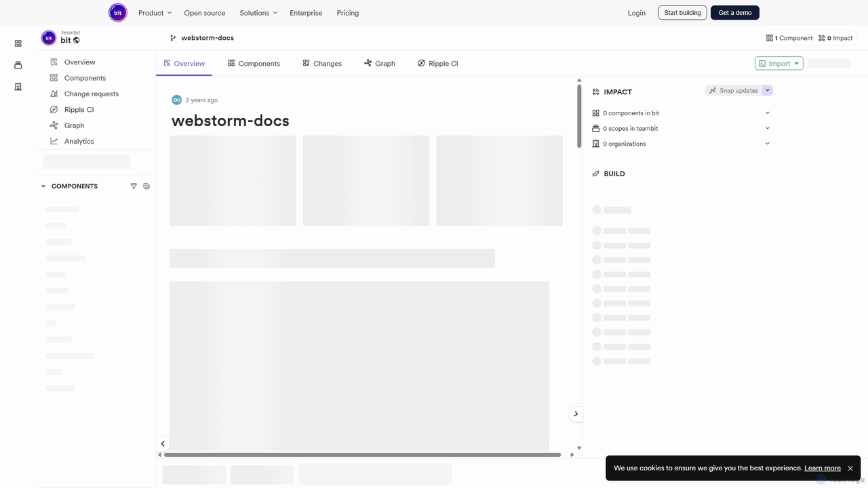Screen dimensions: 868x488
Task: Open the organization building icon in left rail
Action: pos(18,87)
